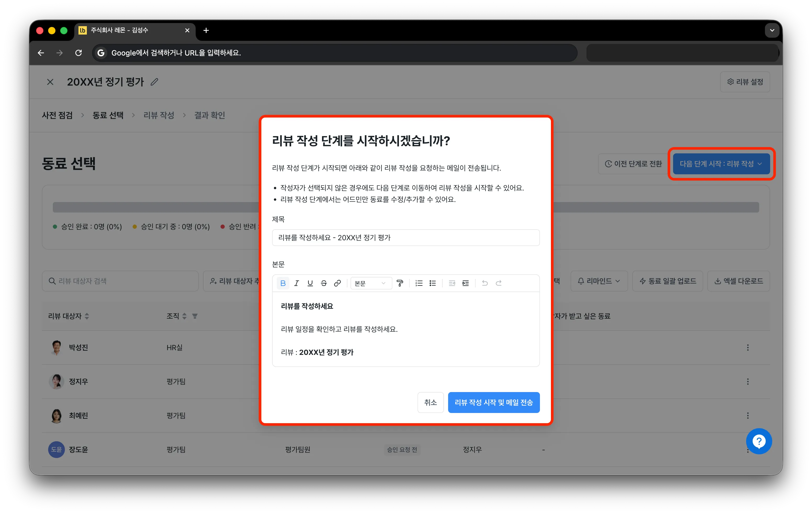
Task: Click into the email body text area
Action: pyautogui.click(x=406, y=329)
